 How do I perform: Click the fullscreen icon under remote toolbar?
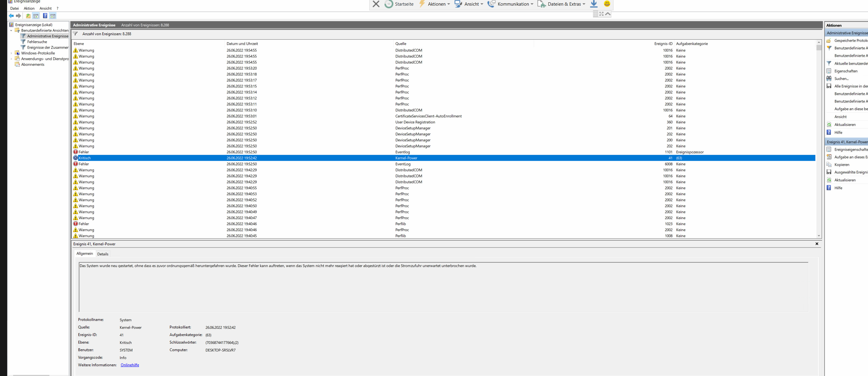click(602, 14)
